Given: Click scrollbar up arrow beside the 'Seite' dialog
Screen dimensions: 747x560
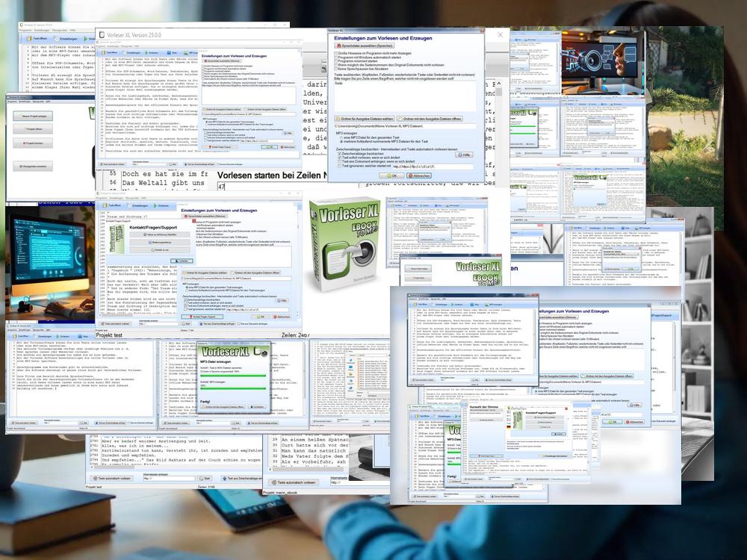Looking at the screenshot, I should tap(499, 84).
